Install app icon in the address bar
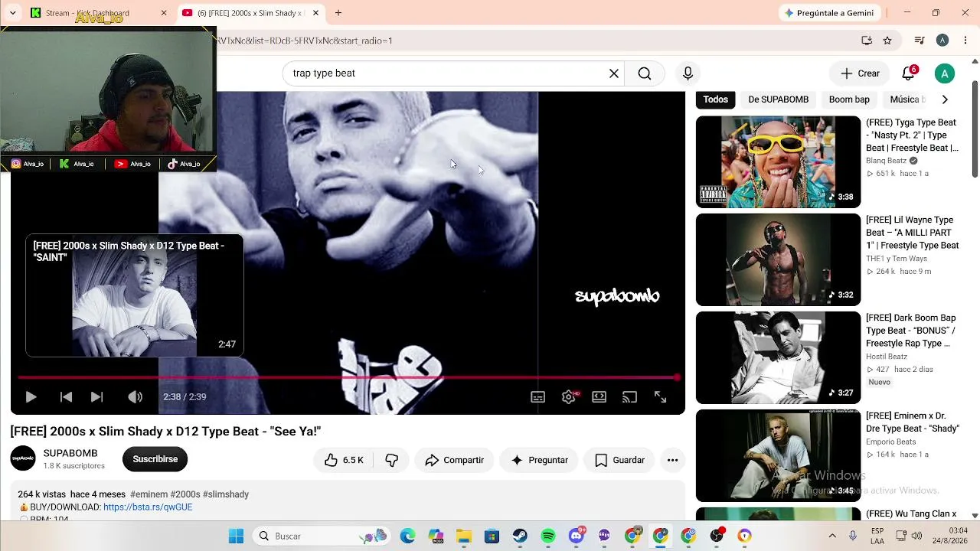Screen dimensions: 980x551 pos(867,41)
